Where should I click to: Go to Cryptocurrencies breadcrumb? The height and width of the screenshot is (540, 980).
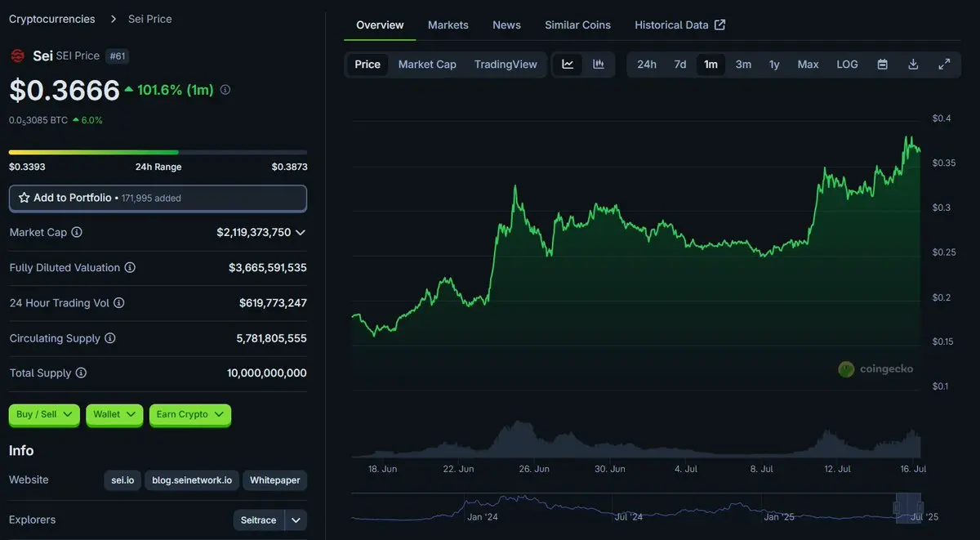(51, 19)
